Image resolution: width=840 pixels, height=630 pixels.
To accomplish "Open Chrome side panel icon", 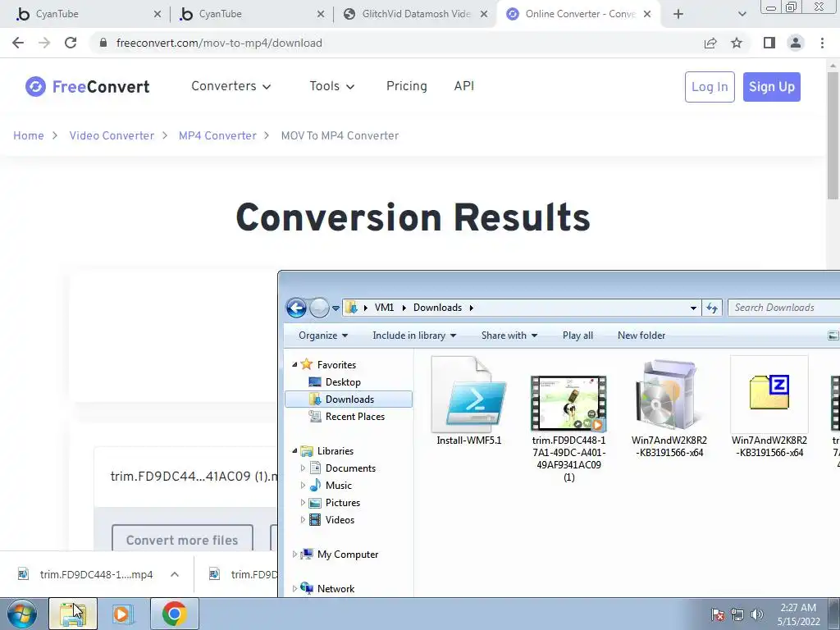I will point(769,43).
